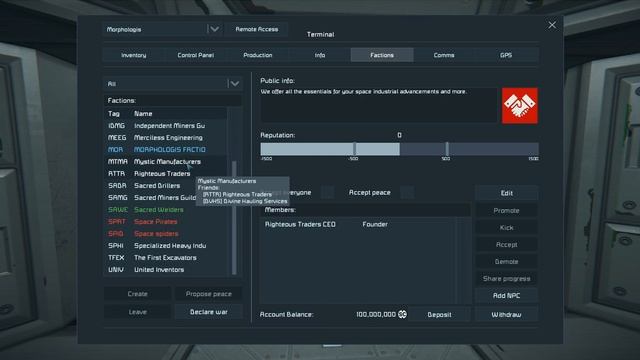This screenshot has width=640, height=360.
Task: Switch to the Comms tab
Action: pyautogui.click(x=444, y=55)
